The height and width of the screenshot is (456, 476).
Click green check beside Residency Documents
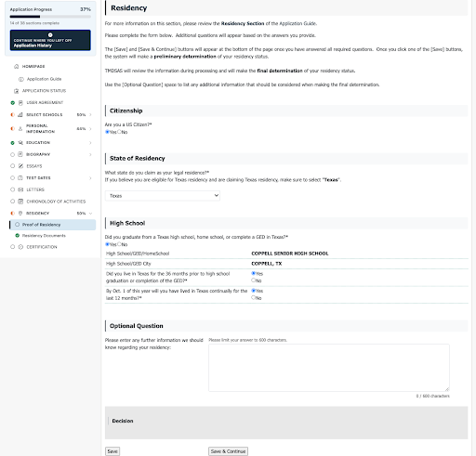coord(18,236)
